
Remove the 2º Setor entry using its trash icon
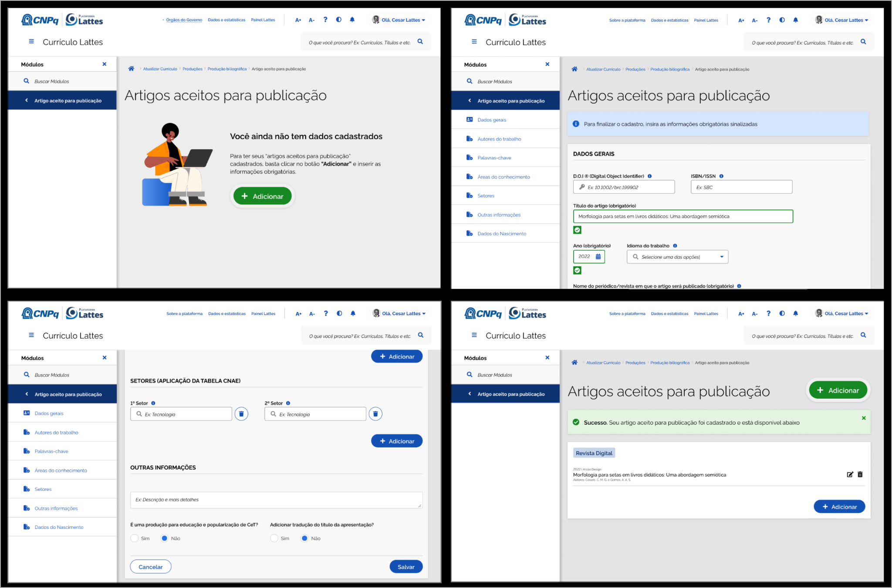tap(375, 414)
